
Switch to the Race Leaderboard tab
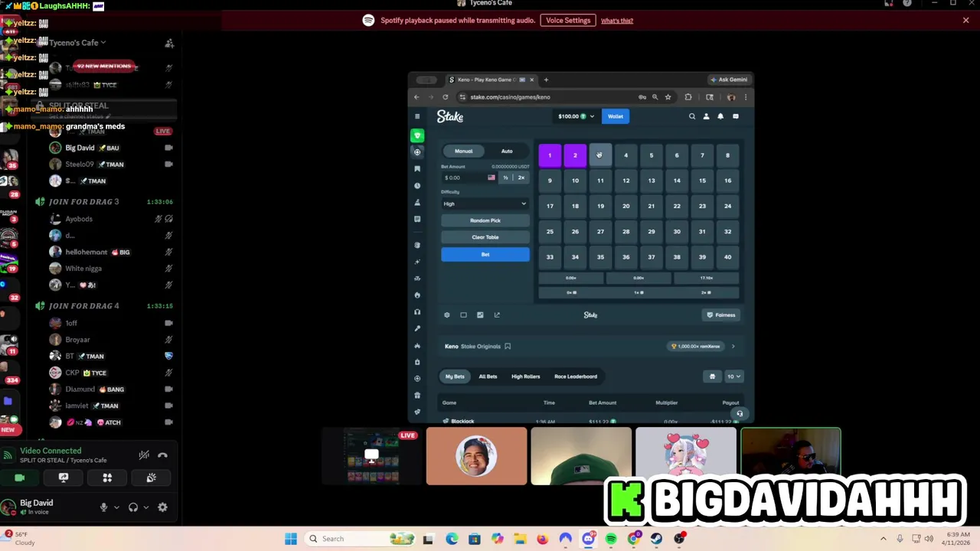tap(576, 377)
